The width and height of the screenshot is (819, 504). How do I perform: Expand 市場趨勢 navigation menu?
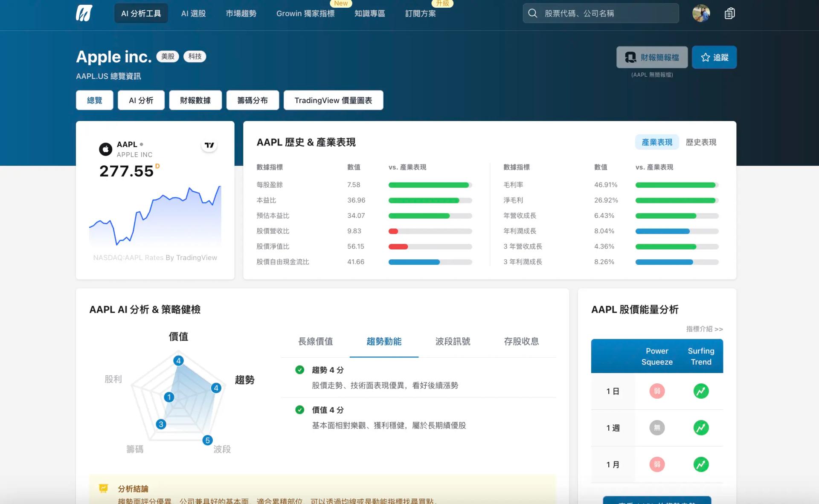point(241,14)
